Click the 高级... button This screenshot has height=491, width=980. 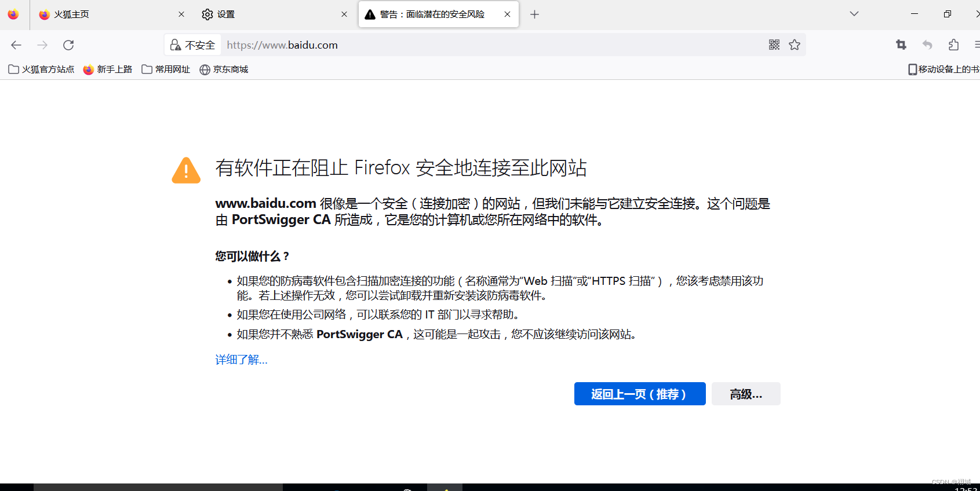[746, 394]
